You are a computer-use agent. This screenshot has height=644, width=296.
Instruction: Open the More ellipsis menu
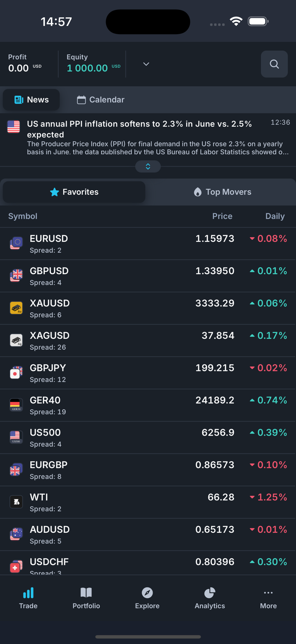[x=268, y=593]
